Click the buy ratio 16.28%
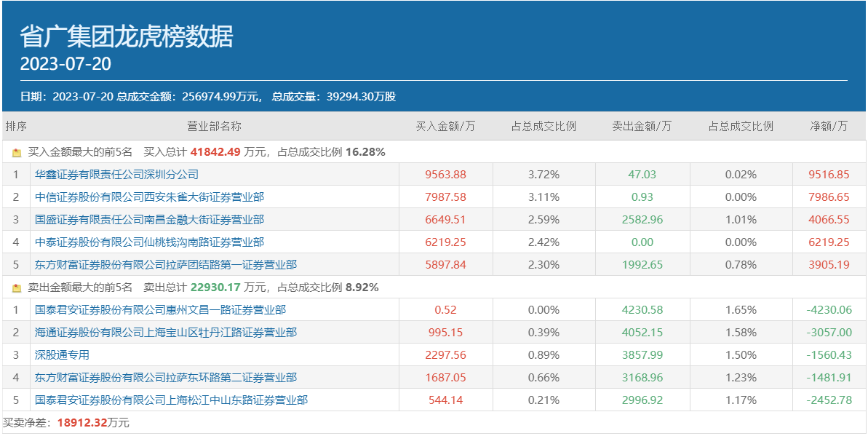The height and width of the screenshot is (436, 868). (365, 152)
